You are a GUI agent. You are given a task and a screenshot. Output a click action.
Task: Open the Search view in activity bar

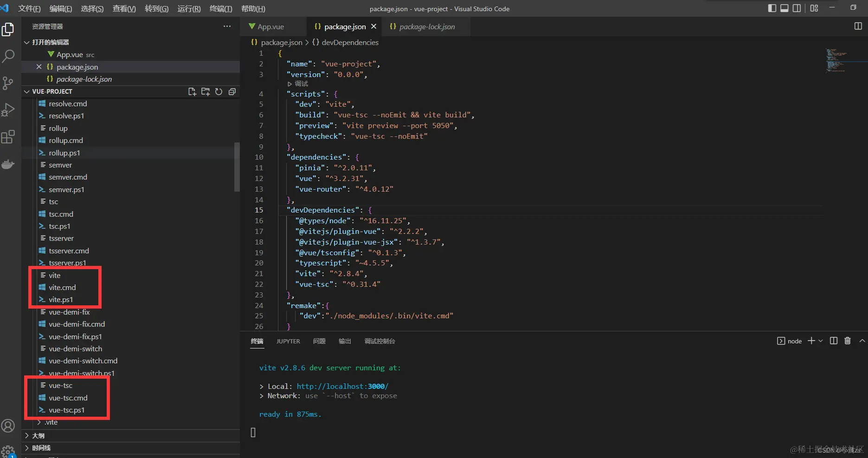point(8,56)
